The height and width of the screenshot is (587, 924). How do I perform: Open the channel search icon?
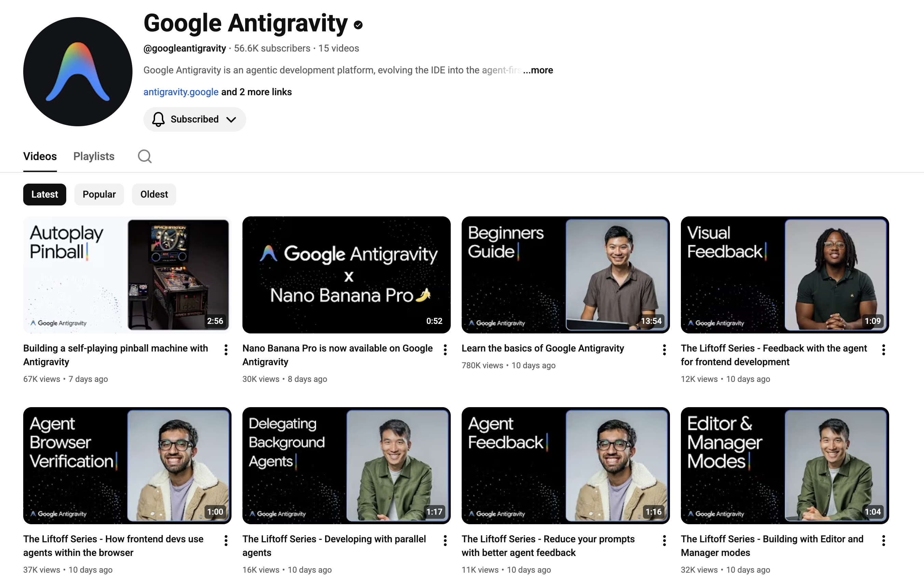[145, 156]
